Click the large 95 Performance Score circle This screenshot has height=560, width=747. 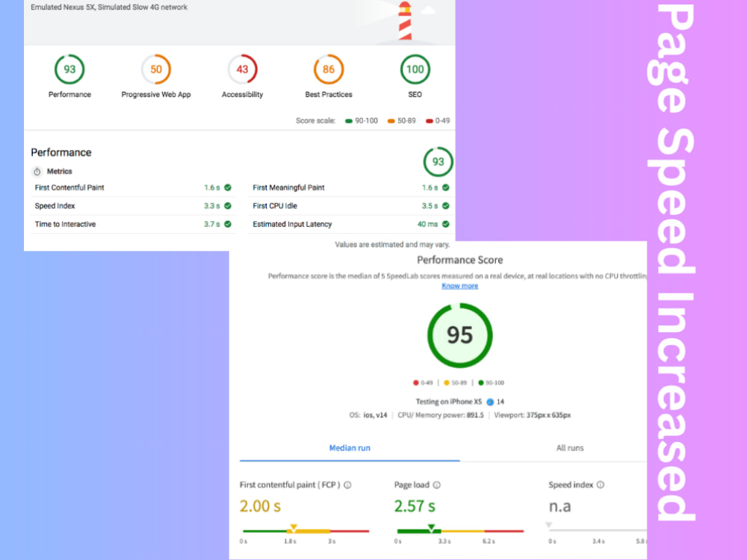(459, 335)
